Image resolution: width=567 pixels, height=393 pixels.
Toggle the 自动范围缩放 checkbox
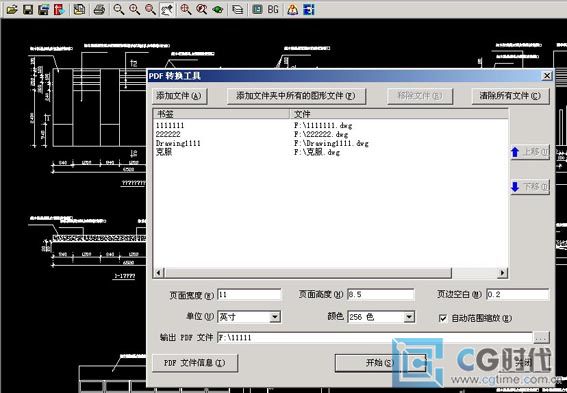pos(443,318)
